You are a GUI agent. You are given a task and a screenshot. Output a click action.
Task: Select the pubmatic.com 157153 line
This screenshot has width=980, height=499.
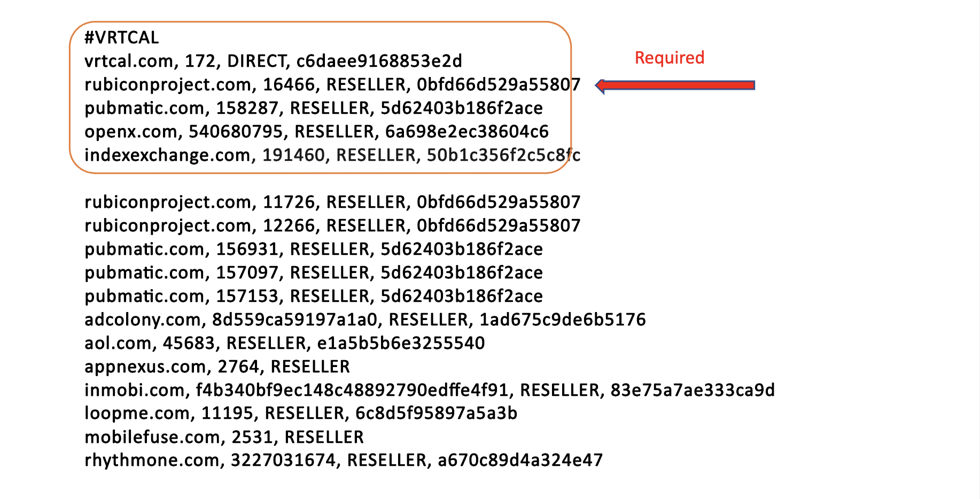[313, 296]
